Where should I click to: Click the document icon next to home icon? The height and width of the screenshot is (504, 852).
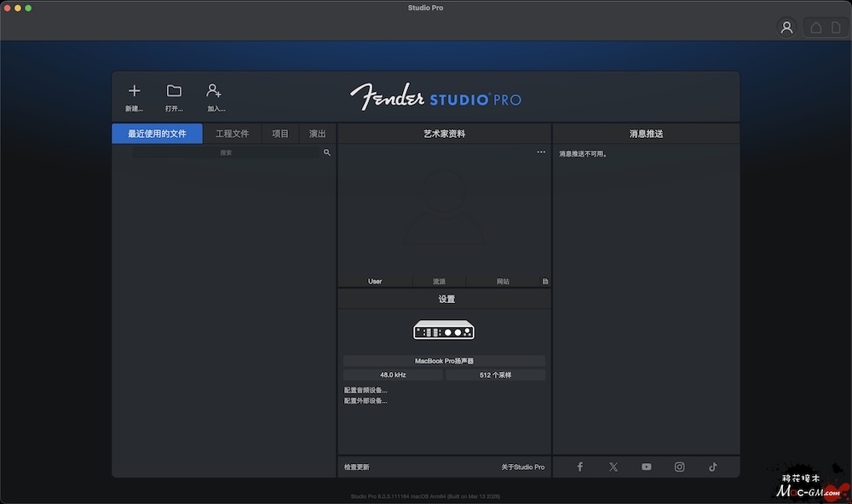[836, 27]
